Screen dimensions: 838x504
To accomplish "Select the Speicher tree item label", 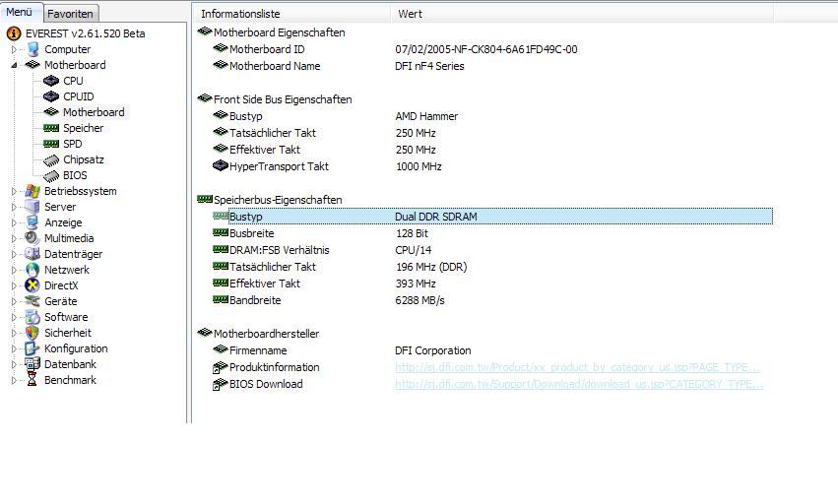I will (84, 128).
